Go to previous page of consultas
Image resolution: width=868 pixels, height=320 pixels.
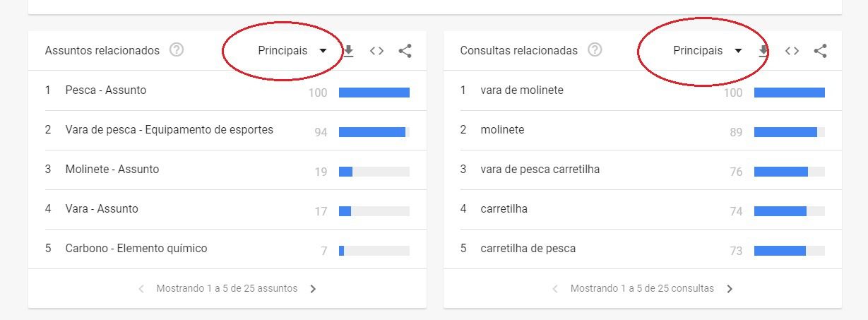[554, 288]
